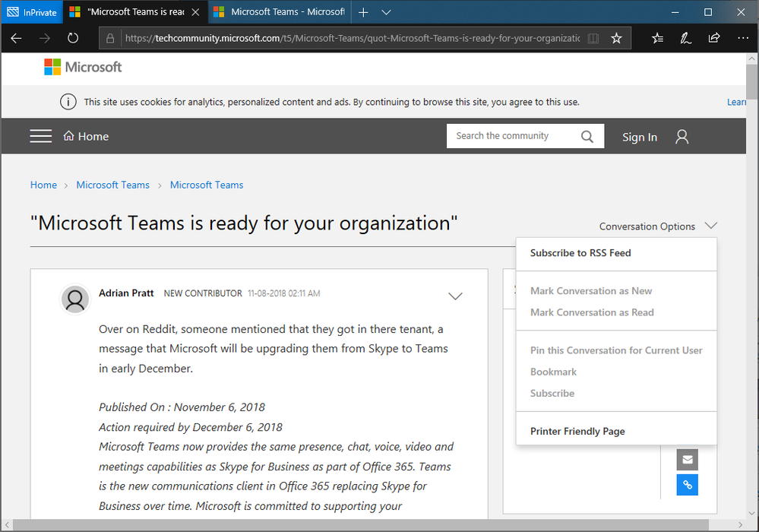The height and width of the screenshot is (532, 759).
Task: Click second Microsoft Teams breadcrumb
Action: (x=207, y=185)
